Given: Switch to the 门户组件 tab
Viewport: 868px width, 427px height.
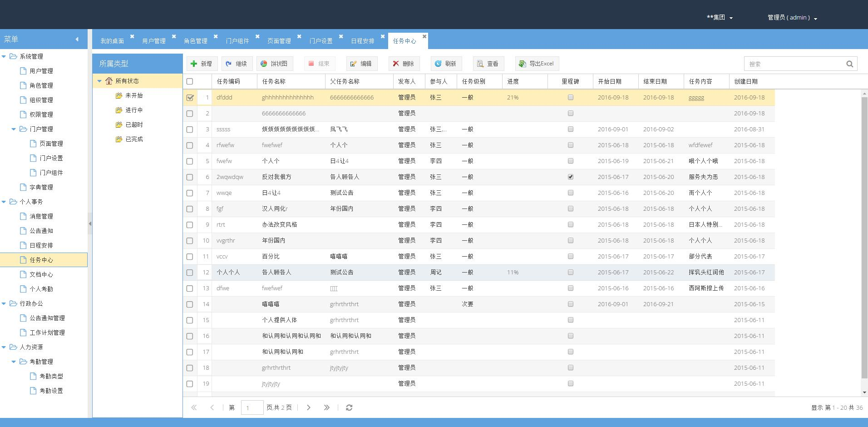Looking at the screenshot, I should [237, 41].
